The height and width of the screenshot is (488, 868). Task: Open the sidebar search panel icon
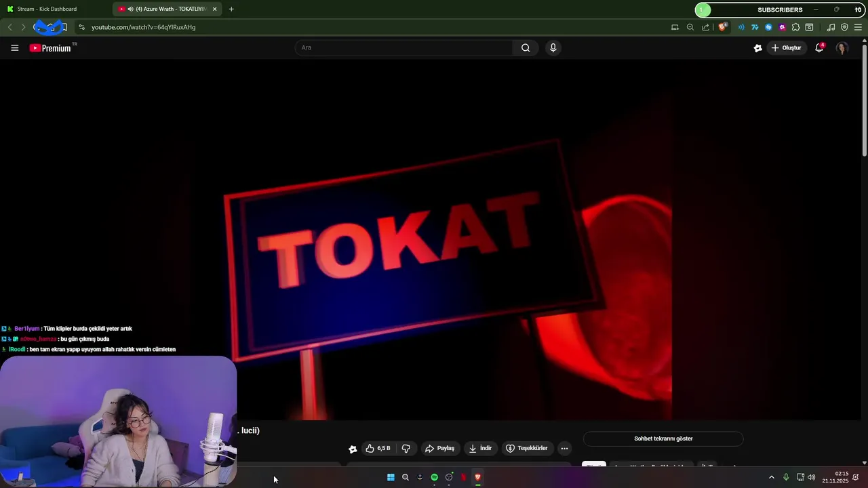[x=809, y=27]
